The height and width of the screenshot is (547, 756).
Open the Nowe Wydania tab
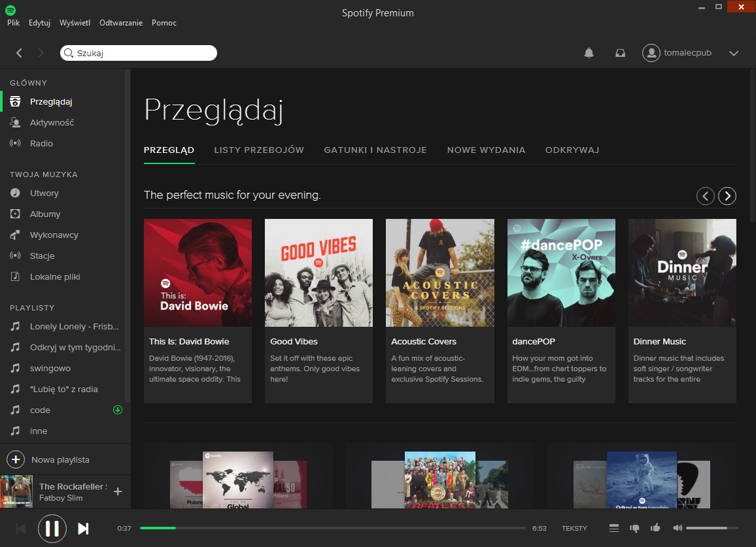(486, 150)
